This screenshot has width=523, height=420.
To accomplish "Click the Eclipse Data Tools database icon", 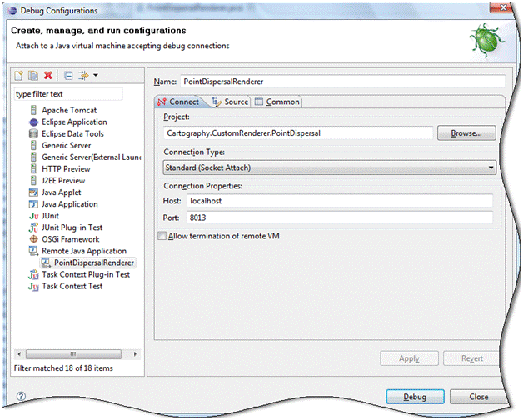I will pyautogui.click(x=33, y=134).
